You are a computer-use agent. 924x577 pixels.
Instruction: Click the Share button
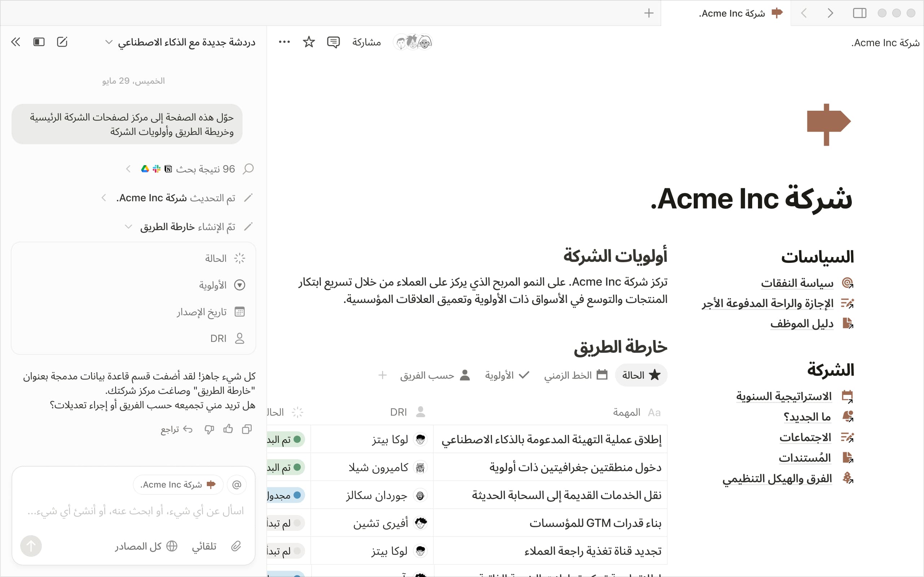click(x=366, y=42)
